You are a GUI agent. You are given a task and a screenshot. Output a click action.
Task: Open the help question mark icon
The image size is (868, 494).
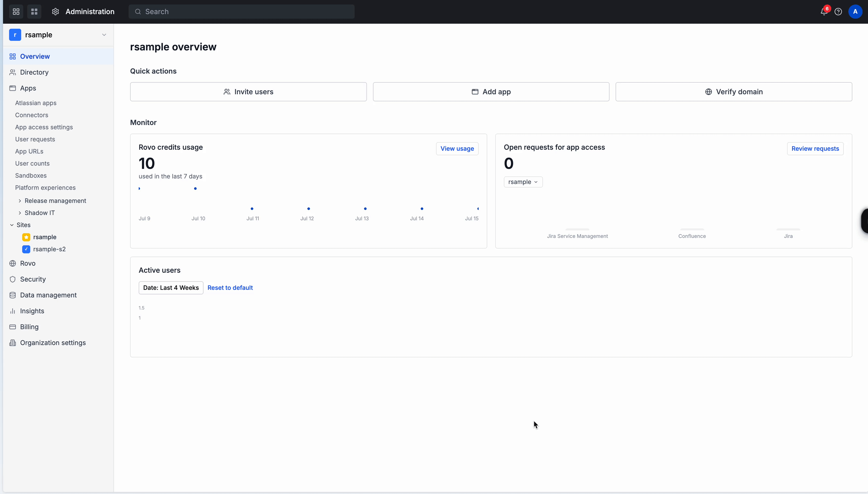tap(838, 12)
